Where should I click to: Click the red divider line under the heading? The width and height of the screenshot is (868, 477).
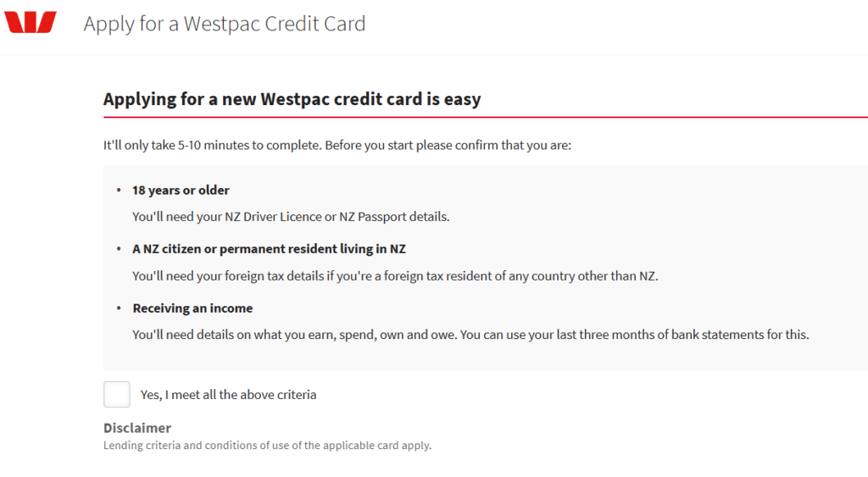(x=485, y=117)
